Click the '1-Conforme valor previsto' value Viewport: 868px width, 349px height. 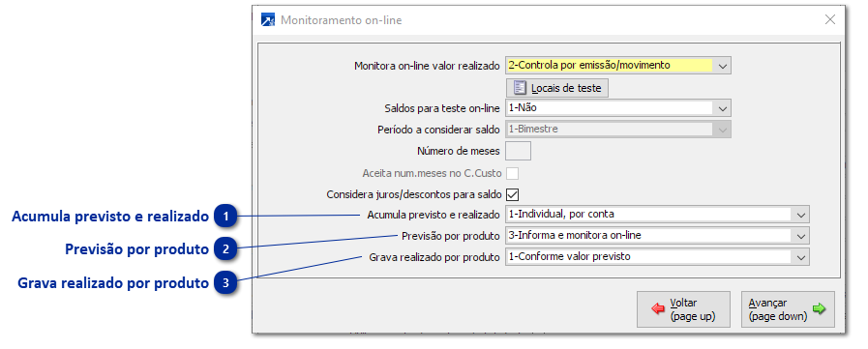point(569,256)
